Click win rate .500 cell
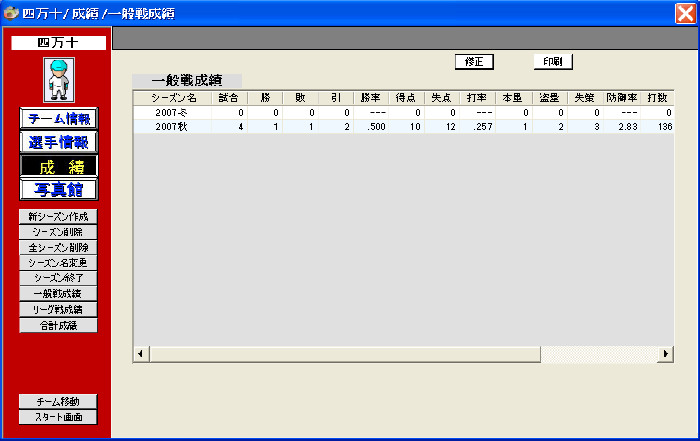700x441 pixels. pyautogui.click(x=371, y=126)
